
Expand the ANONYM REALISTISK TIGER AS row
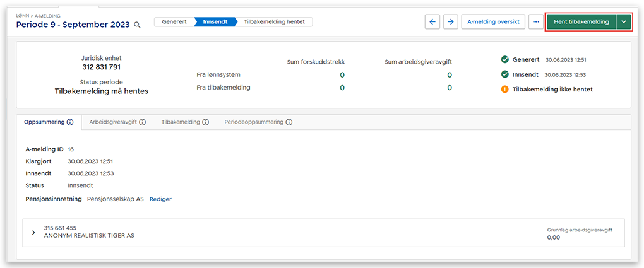click(x=33, y=232)
